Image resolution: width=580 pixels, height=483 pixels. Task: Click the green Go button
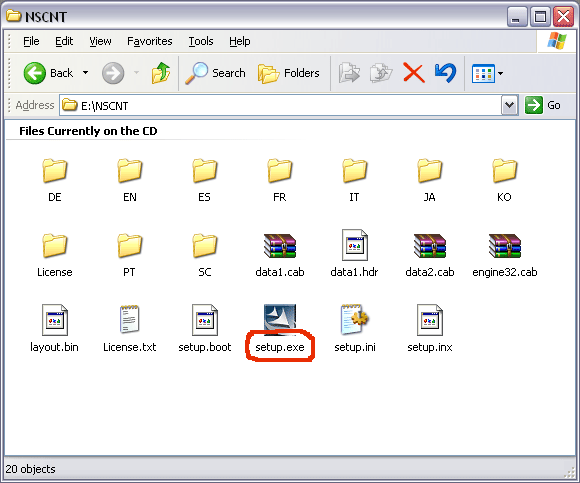tap(543, 105)
